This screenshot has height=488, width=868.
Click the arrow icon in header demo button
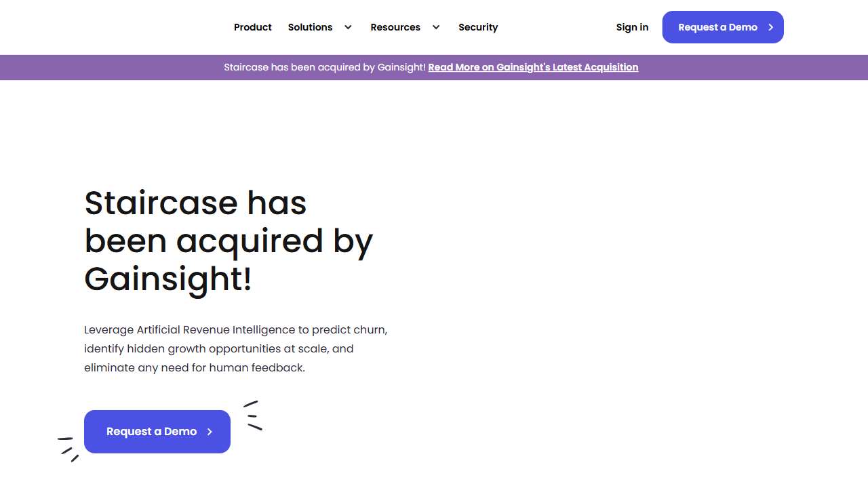[x=771, y=27]
